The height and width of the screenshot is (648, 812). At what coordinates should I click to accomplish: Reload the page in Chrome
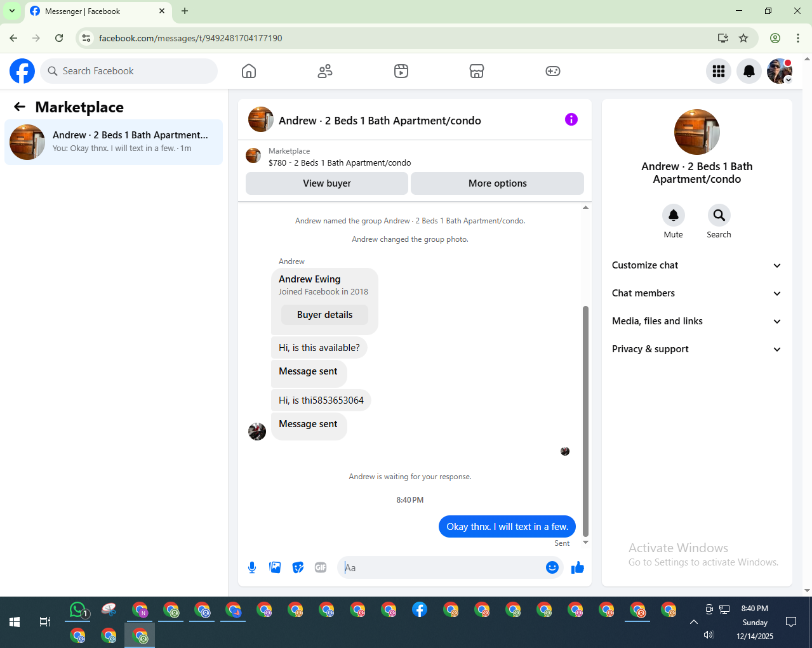pos(59,38)
